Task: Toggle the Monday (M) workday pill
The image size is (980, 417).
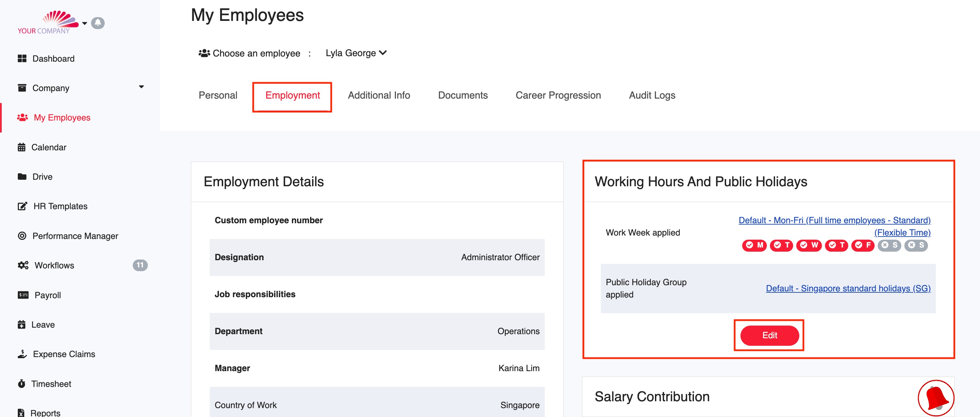Action: (754, 245)
